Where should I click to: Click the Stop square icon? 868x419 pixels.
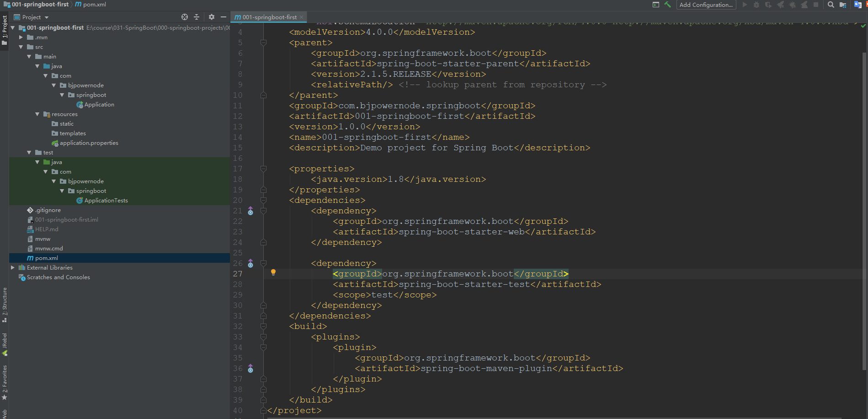(x=816, y=5)
